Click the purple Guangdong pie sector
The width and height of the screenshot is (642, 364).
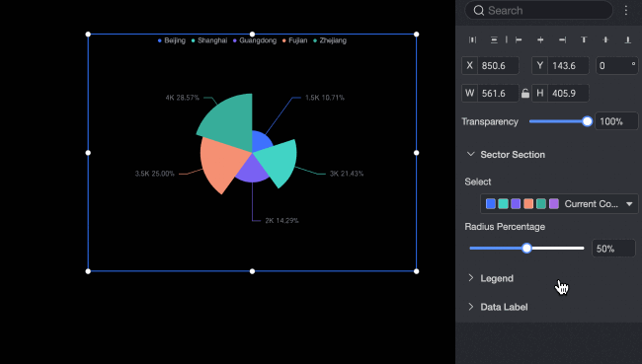click(x=252, y=169)
